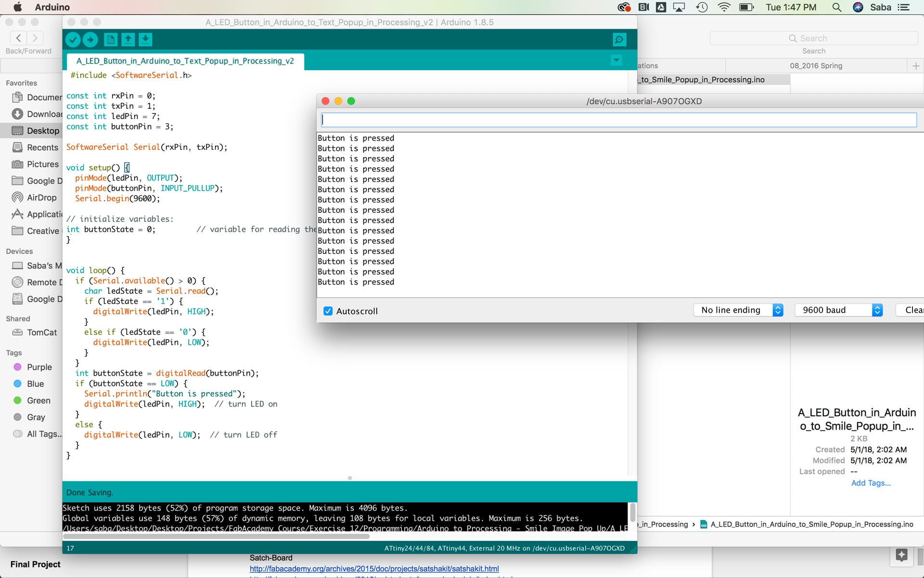The height and width of the screenshot is (578, 924).
Task: Click the Final Project label at bottom left
Action: 36,564
